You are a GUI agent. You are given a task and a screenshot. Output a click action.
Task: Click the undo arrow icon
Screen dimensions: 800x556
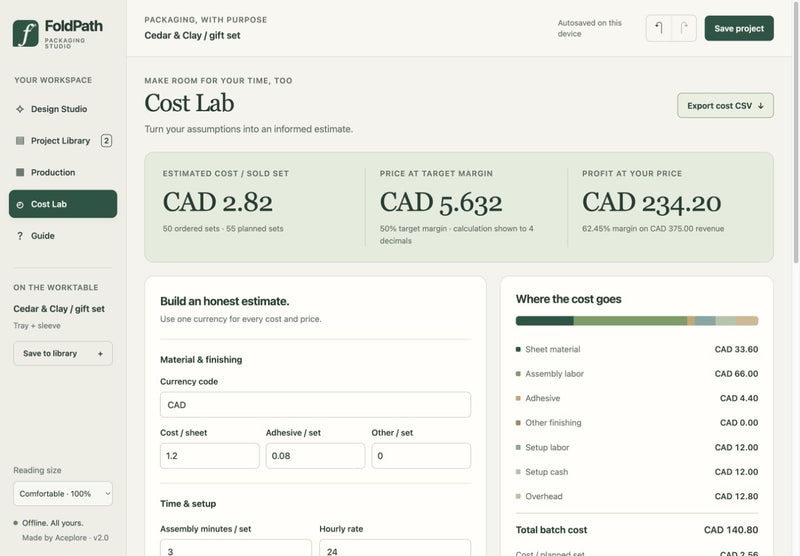tap(659, 28)
